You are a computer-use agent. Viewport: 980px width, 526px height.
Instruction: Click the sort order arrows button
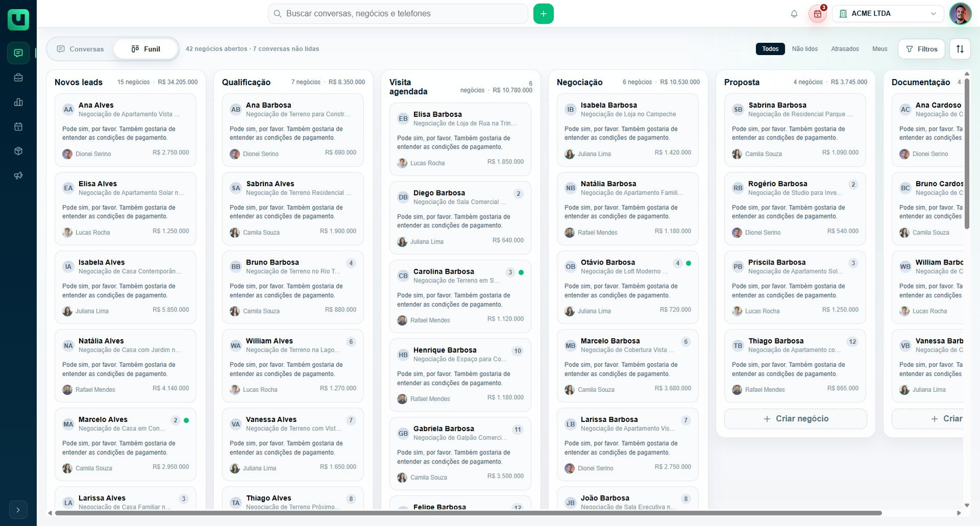960,49
